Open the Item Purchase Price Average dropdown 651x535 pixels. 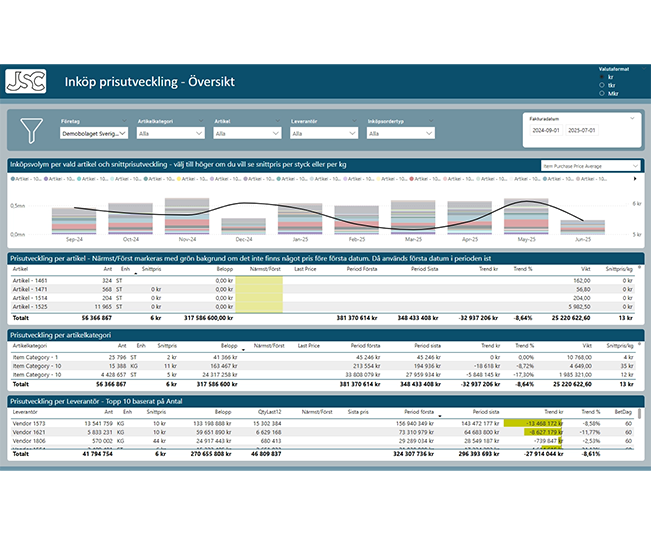tap(590, 166)
